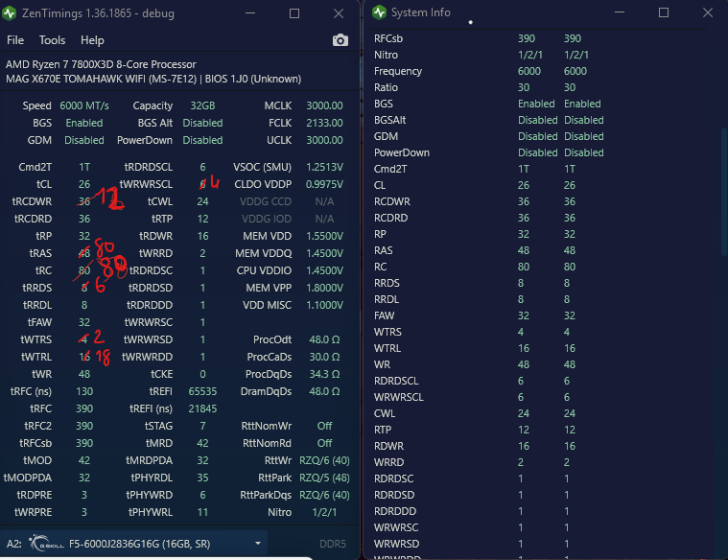Click the ProcCaDs value 30.0 Ω
The height and width of the screenshot is (560, 728).
[324, 357]
